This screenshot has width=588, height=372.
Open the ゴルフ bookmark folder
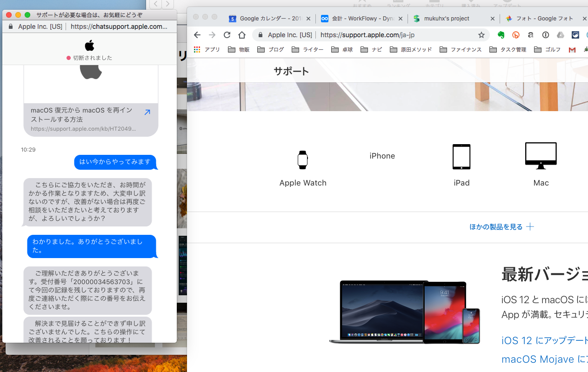tap(548, 49)
